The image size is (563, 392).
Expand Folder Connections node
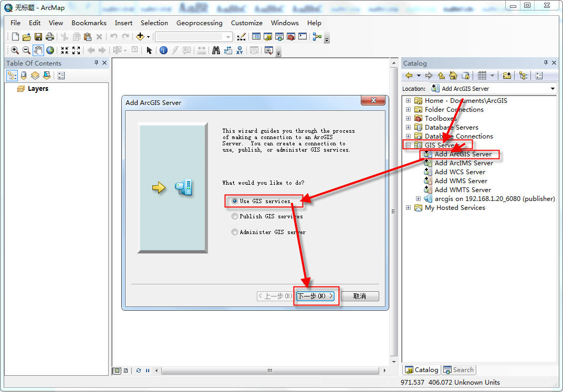coord(408,109)
